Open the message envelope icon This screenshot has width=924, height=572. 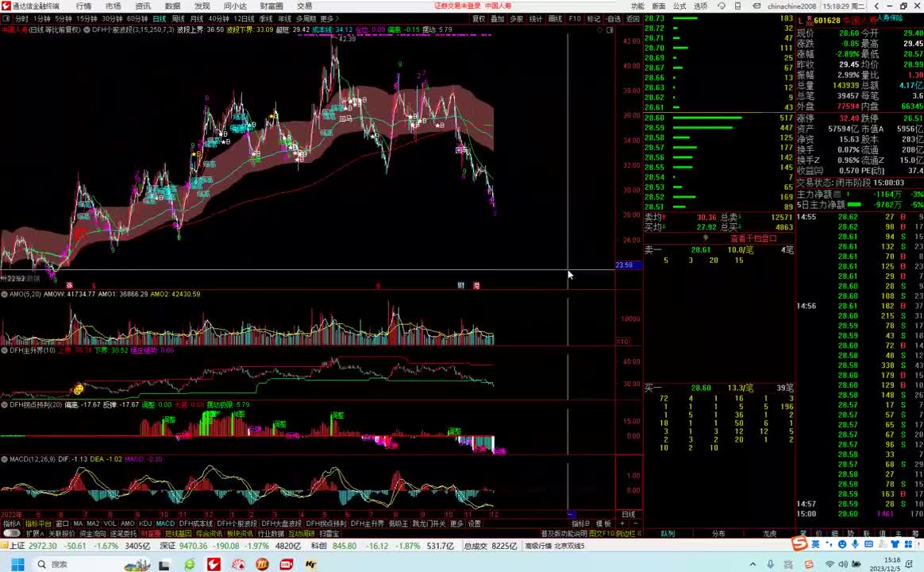click(x=757, y=6)
